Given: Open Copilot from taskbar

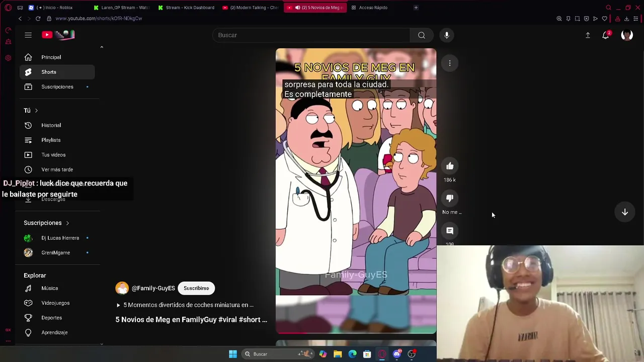Looking at the screenshot, I should [x=323, y=354].
